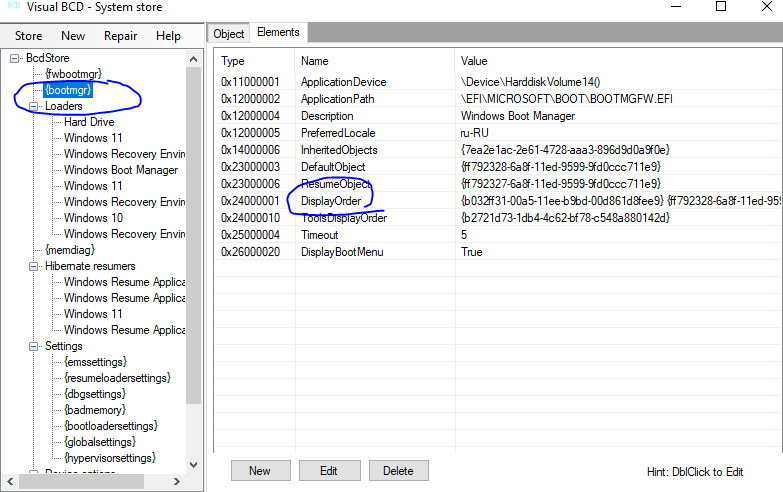This screenshot has height=492, width=783.
Task: Click the New element button
Action: (x=260, y=471)
